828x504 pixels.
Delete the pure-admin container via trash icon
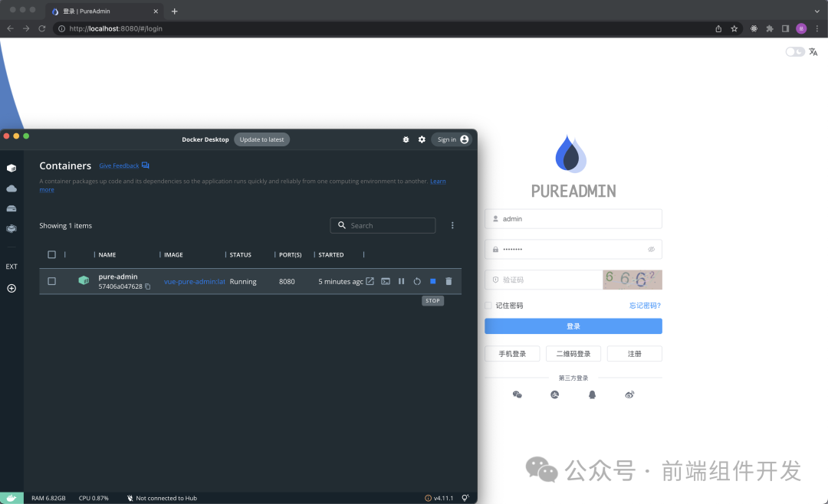tap(449, 281)
